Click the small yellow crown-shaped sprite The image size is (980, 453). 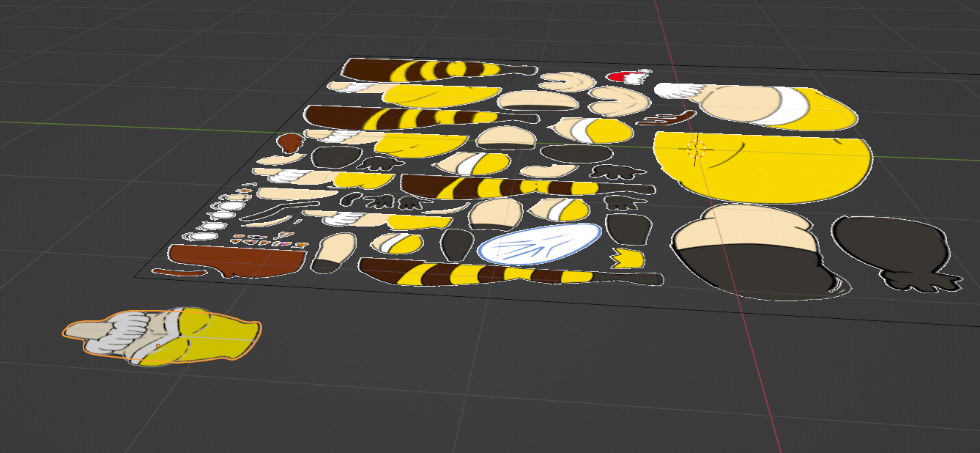(628, 257)
